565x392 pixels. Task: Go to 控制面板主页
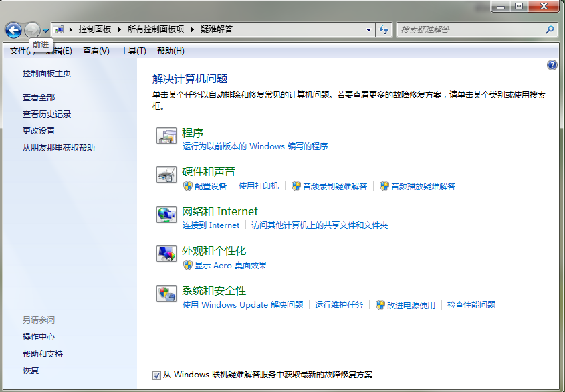(x=47, y=73)
